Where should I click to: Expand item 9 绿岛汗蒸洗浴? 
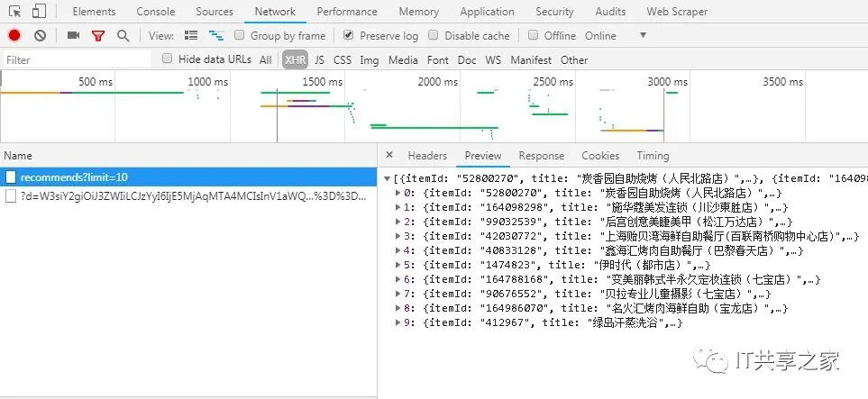[x=397, y=322]
